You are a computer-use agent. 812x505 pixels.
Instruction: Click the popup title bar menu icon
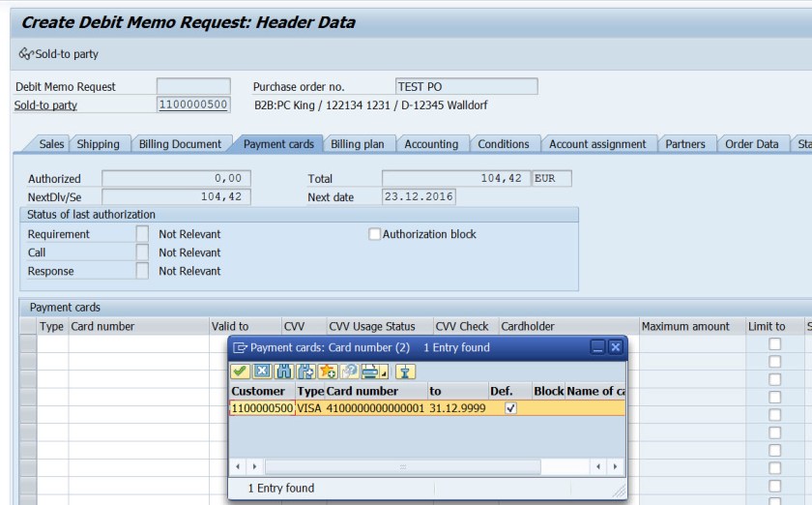pos(240,347)
